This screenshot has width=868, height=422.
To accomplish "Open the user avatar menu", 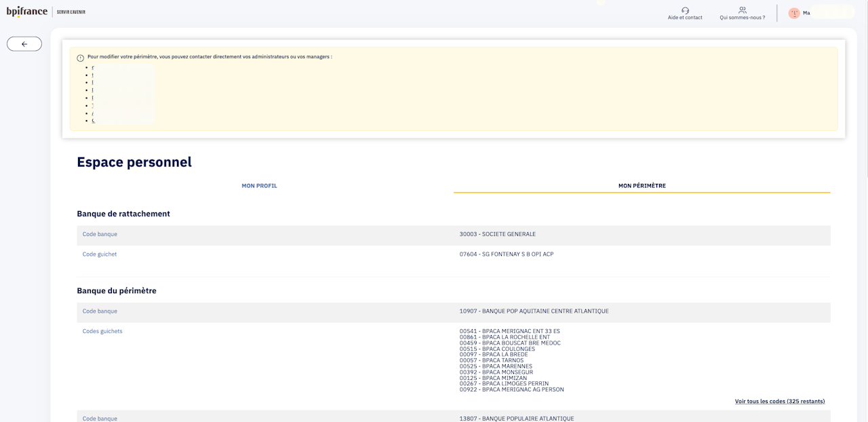I will (x=794, y=13).
